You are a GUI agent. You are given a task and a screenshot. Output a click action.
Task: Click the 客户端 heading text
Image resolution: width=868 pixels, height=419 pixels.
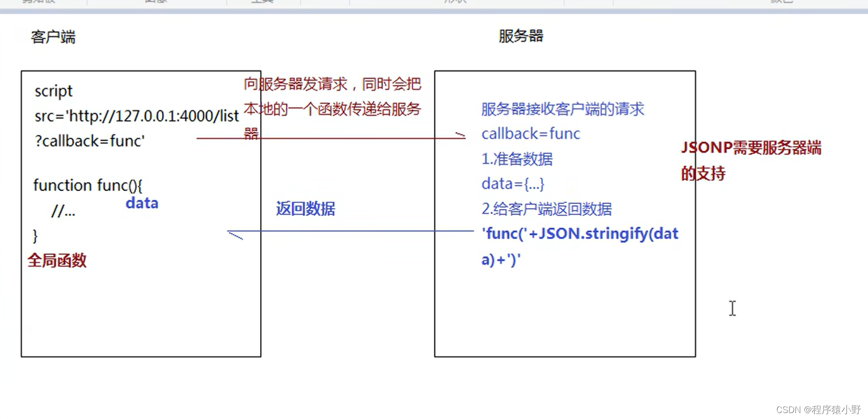53,37
